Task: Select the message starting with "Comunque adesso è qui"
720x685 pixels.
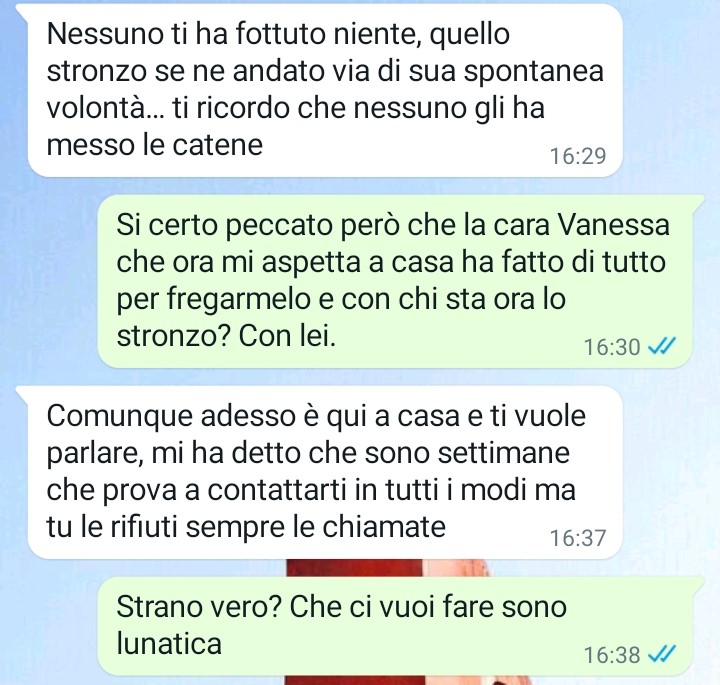Action: pyautogui.click(x=325, y=472)
